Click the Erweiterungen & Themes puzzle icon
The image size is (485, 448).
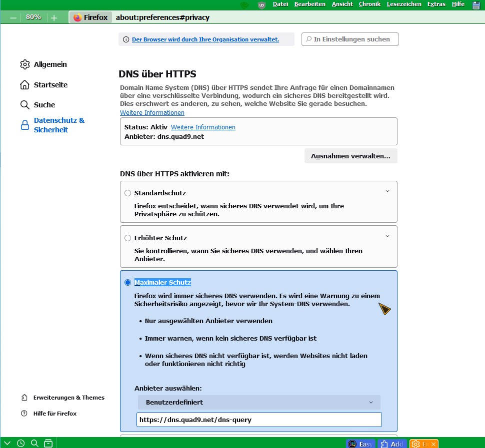(x=24, y=398)
